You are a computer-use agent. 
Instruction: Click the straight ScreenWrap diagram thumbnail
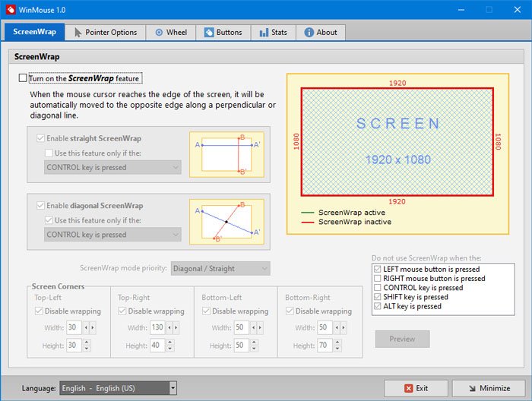coord(226,154)
